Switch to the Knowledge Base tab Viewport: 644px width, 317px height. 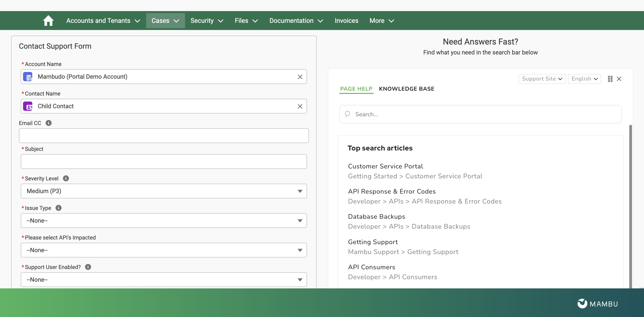click(x=407, y=89)
